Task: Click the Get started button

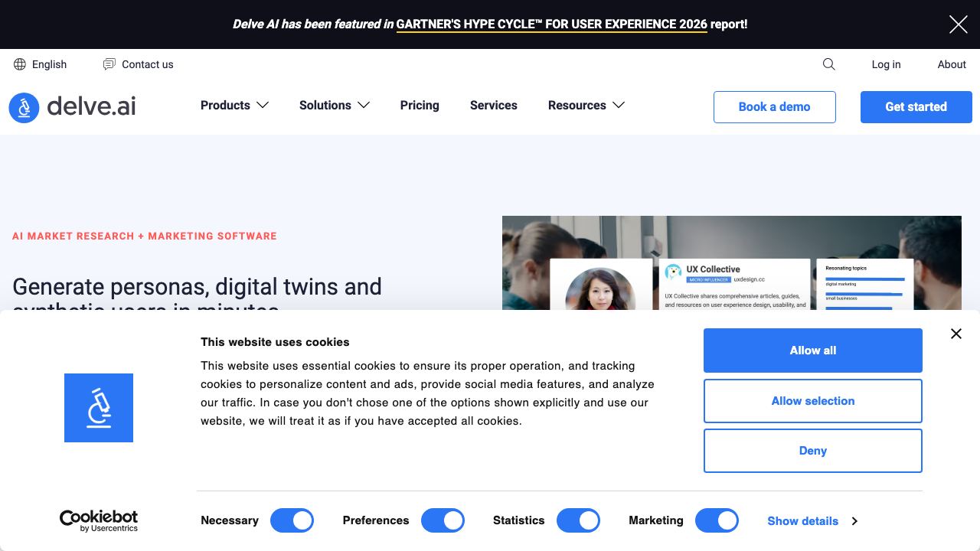Action: pos(916,107)
